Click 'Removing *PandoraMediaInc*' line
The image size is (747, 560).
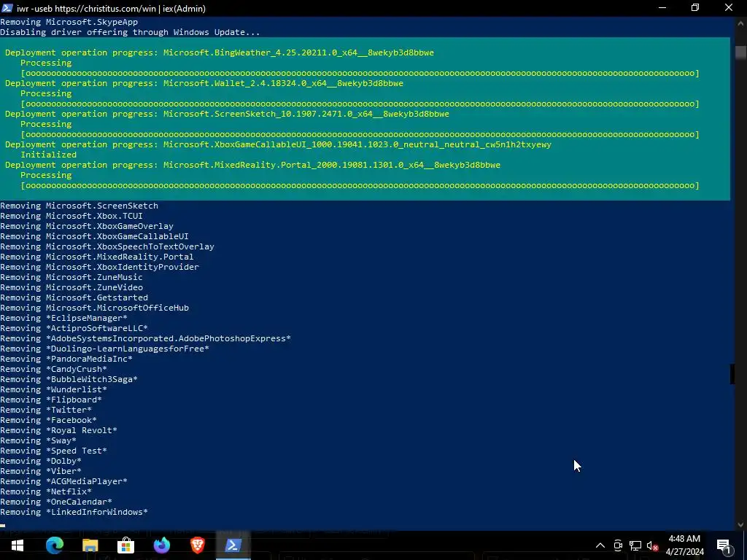tap(66, 359)
